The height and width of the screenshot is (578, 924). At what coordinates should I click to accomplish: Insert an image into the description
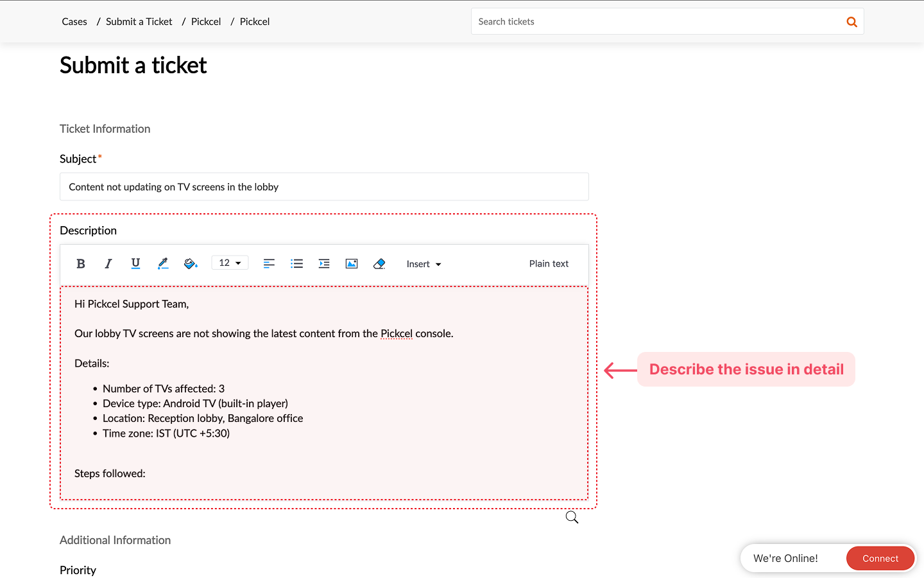coord(352,263)
